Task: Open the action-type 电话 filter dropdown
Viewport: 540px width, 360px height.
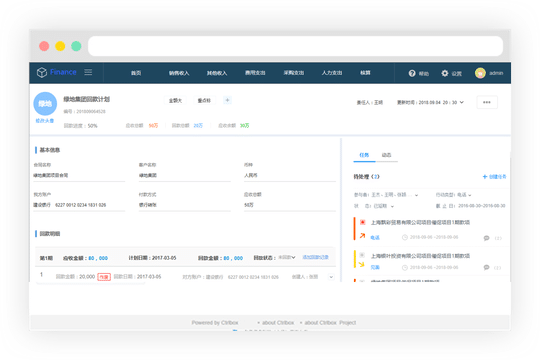Action: tap(469, 195)
